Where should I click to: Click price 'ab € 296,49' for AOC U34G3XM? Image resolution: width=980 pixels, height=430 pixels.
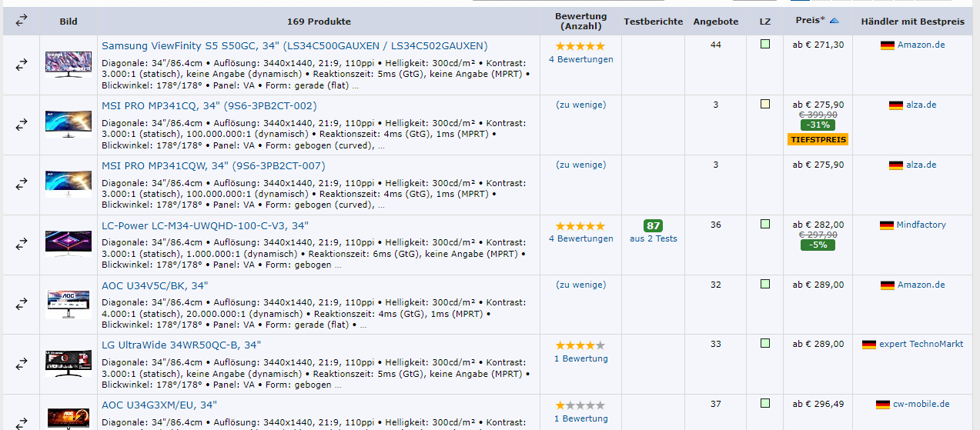tap(818, 405)
